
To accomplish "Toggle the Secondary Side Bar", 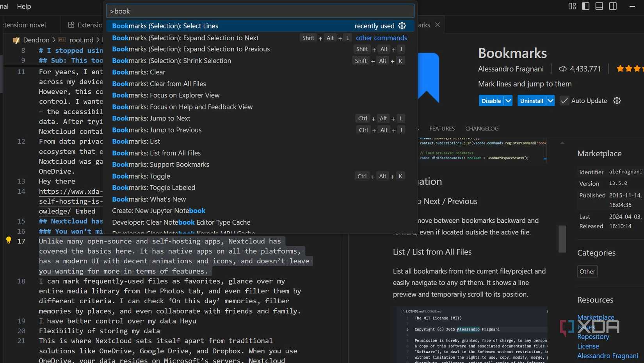I will (x=612, y=6).
